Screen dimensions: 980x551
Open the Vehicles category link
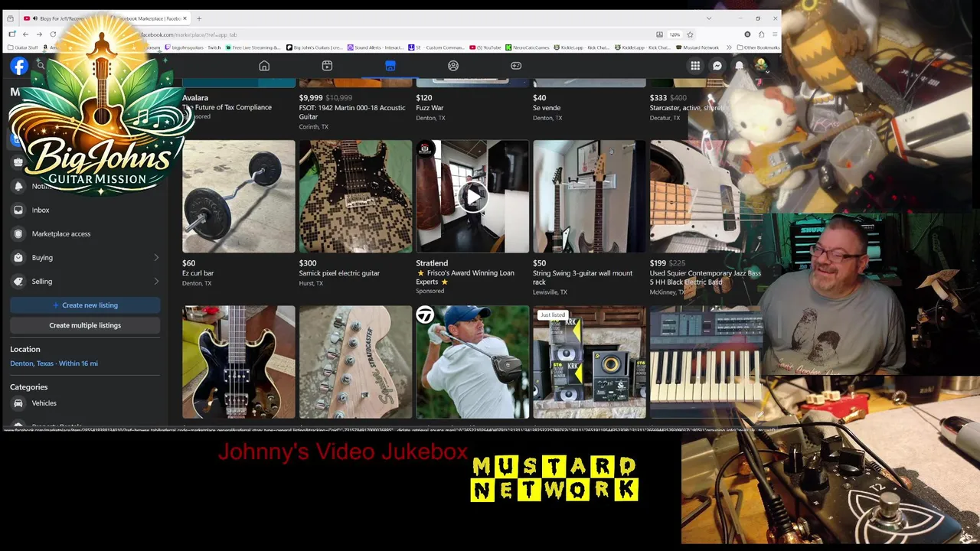click(x=44, y=403)
